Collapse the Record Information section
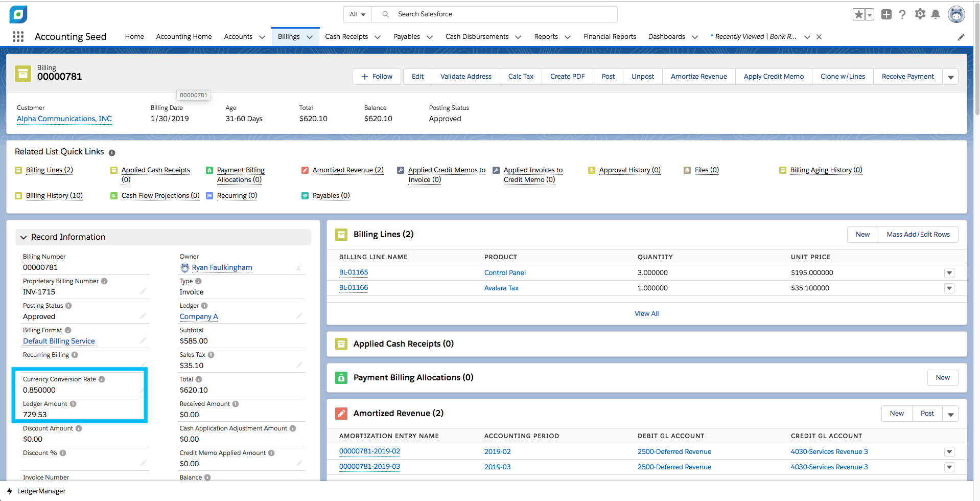 (x=24, y=237)
